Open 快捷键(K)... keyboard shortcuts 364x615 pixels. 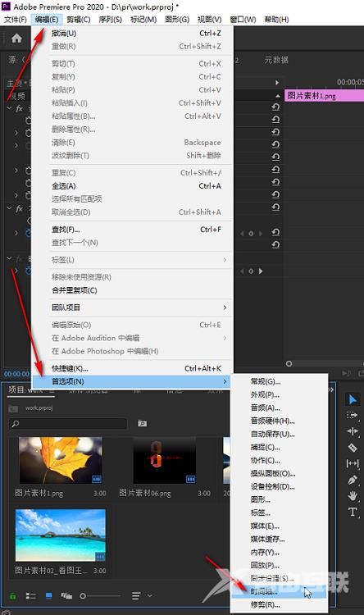(x=133, y=368)
